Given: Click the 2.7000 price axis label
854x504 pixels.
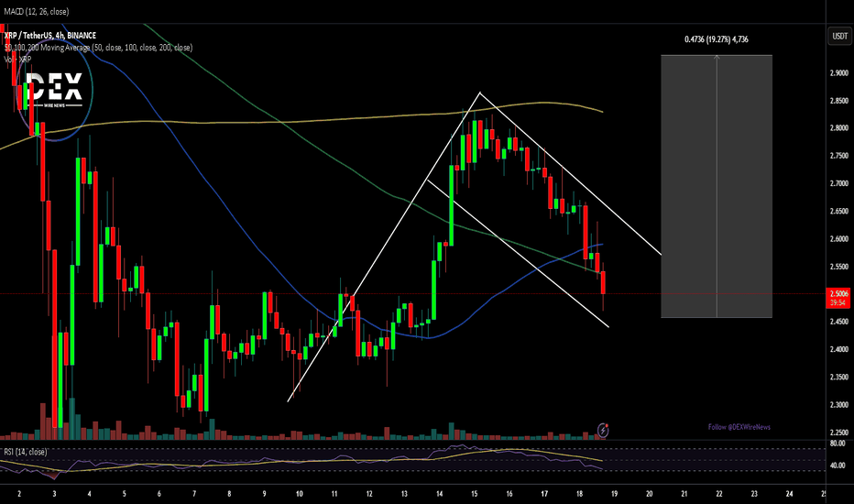Looking at the screenshot, I should tap(838, 183).
